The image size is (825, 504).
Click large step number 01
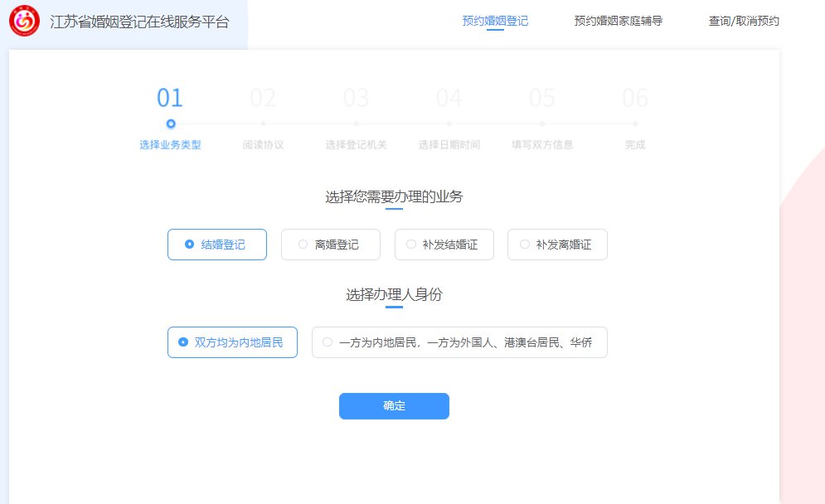tap(170, 98)
